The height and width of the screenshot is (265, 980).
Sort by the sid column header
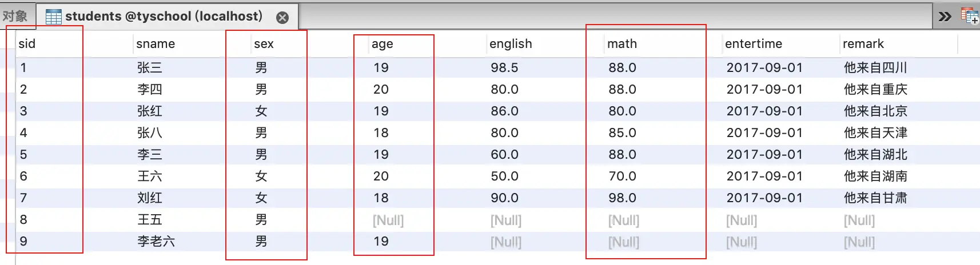click(27, 44)
